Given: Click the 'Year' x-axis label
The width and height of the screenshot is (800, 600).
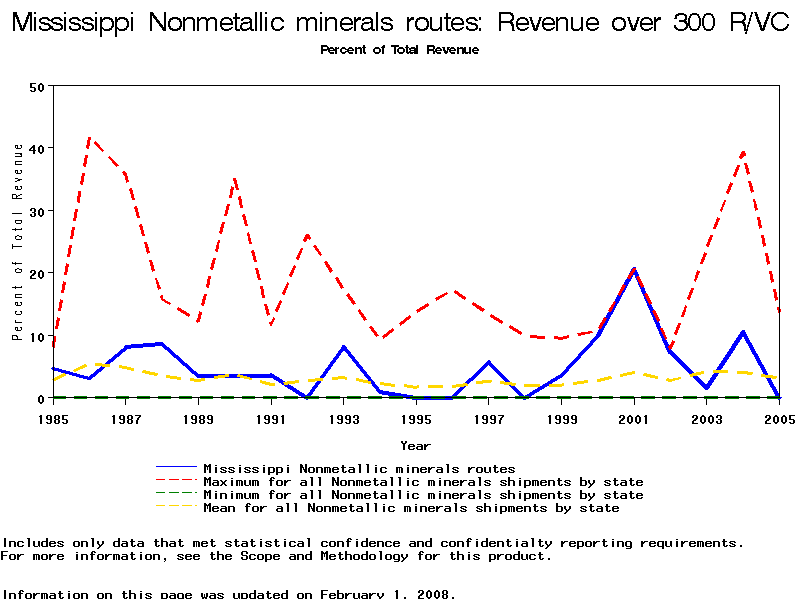Looking at the screenshot, I should pos(415,445).
